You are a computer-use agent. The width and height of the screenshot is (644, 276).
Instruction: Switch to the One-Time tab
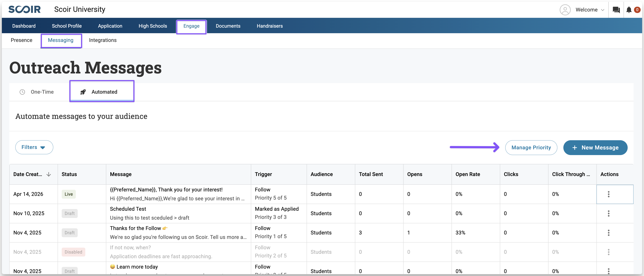[37, 92]
